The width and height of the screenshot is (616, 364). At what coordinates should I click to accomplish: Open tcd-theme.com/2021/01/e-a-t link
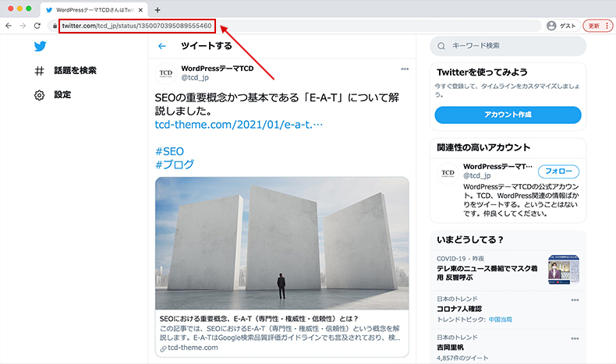pyautogui.click(x=239, y=125)
